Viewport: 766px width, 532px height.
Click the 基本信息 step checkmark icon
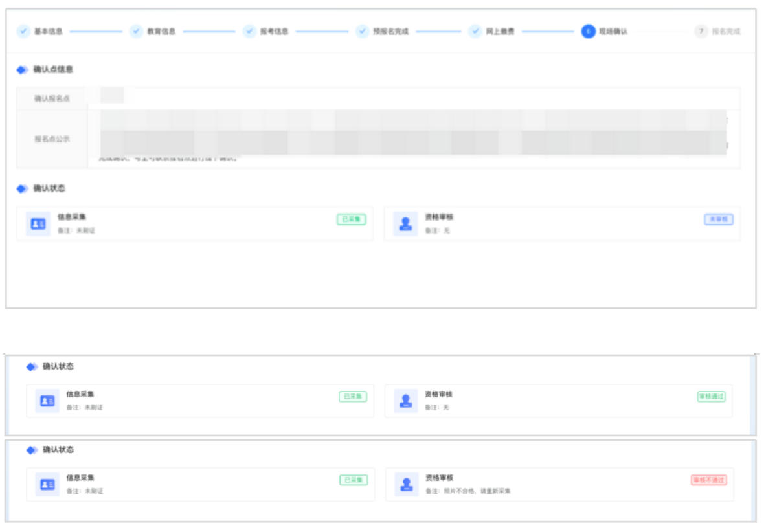pyautogui.click(x=23, y=31)
